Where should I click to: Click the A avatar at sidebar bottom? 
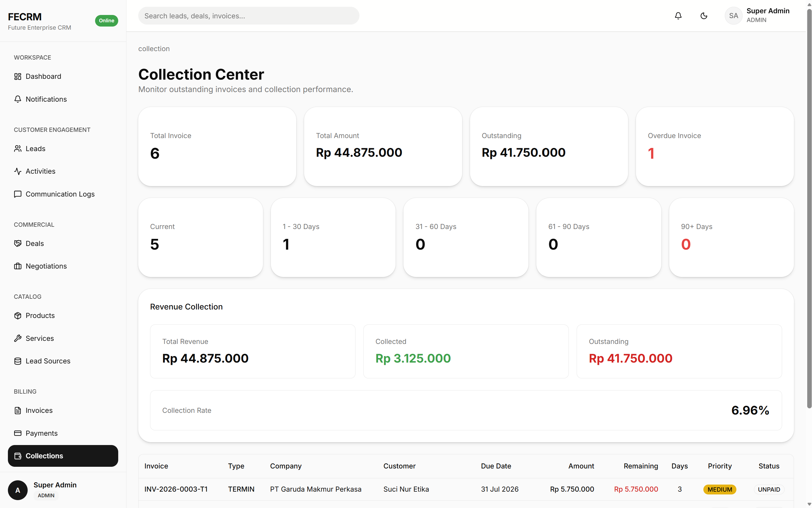[x=18, y=490]
